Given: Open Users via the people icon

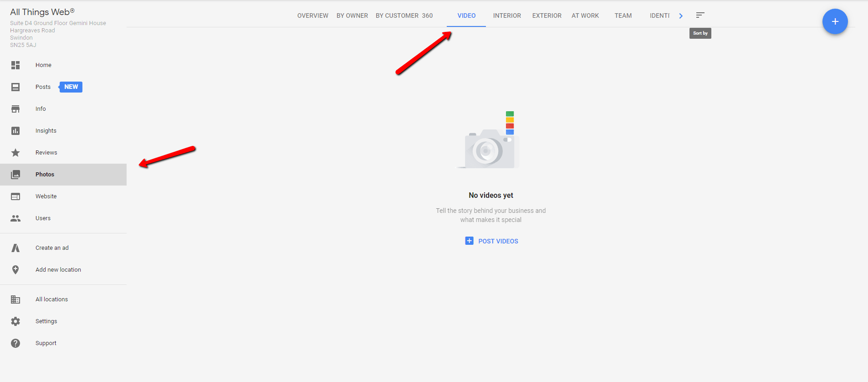Looking at the screenshot, I should (15, 218).
